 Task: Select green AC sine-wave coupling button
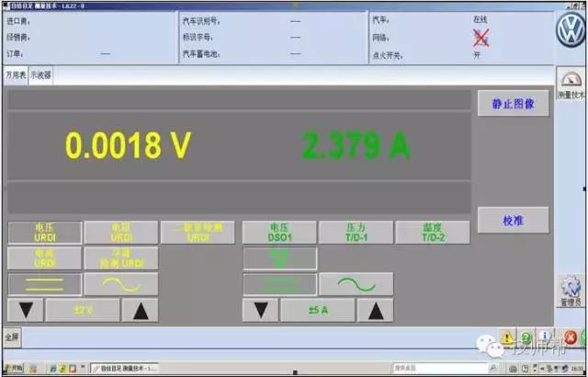pyautogui.click(x=356, y=285)
